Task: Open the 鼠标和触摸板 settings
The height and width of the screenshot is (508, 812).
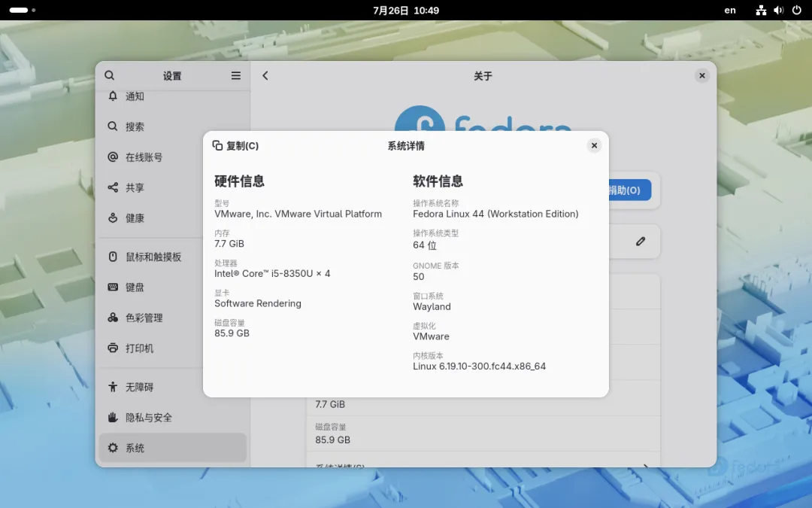Action: coord(172,257)
